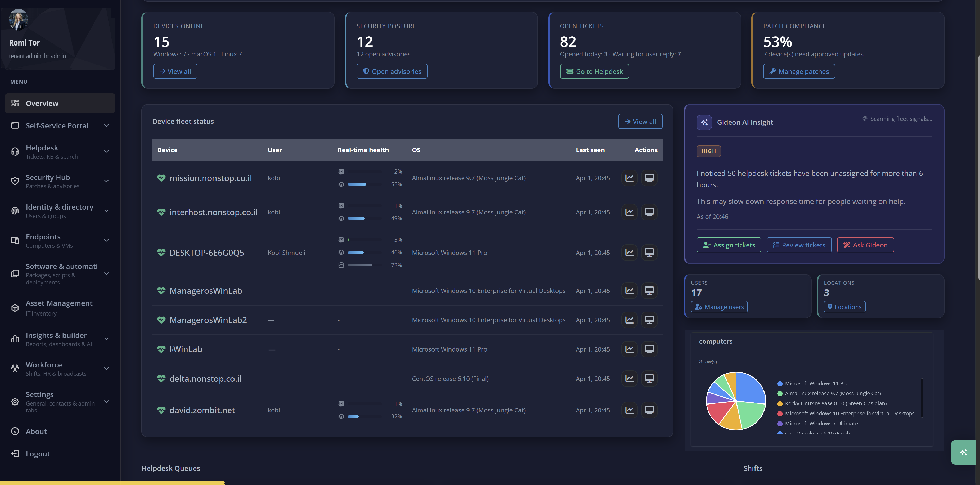This screenshot has height=485, width=980.
Task: Select Overview in the sidebar menu
Action: [42, 103]
